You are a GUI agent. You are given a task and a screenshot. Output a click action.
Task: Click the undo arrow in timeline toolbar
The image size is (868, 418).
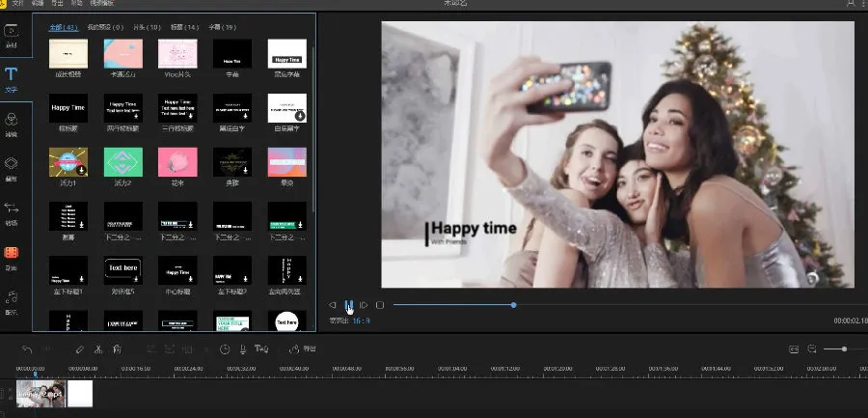pos(27,349)
